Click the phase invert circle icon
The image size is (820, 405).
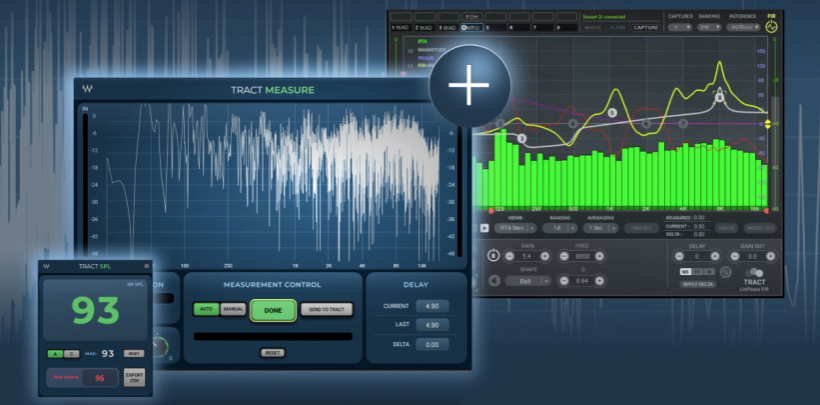click(725, 272)
